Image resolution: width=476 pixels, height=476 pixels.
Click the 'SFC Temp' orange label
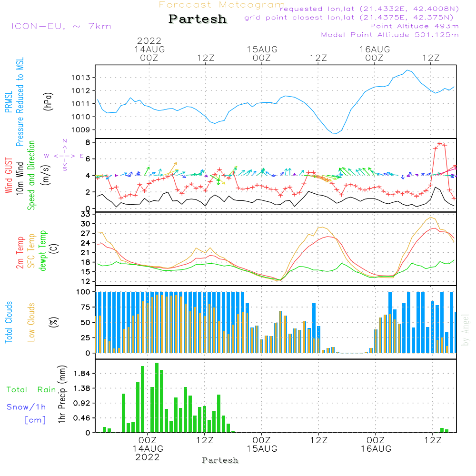click(31, 251)
